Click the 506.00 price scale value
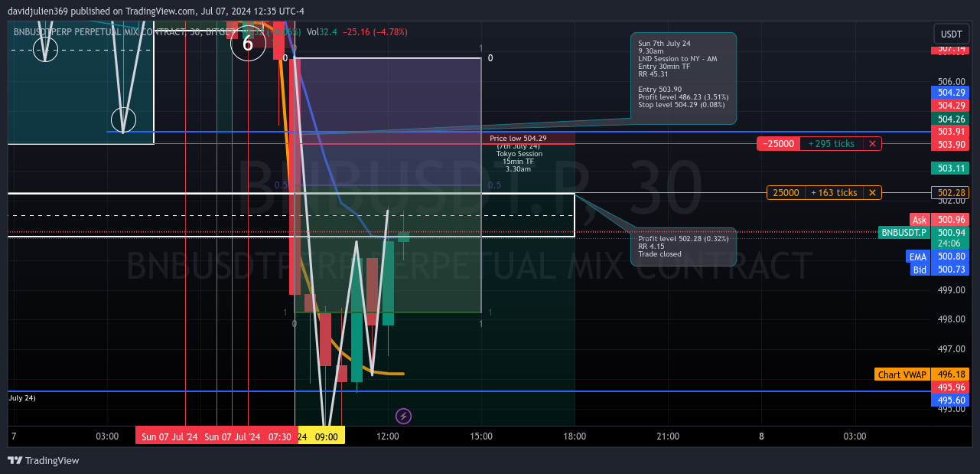Image resolution: width=980 pixels, height=474 pixels. pos(950,81)
